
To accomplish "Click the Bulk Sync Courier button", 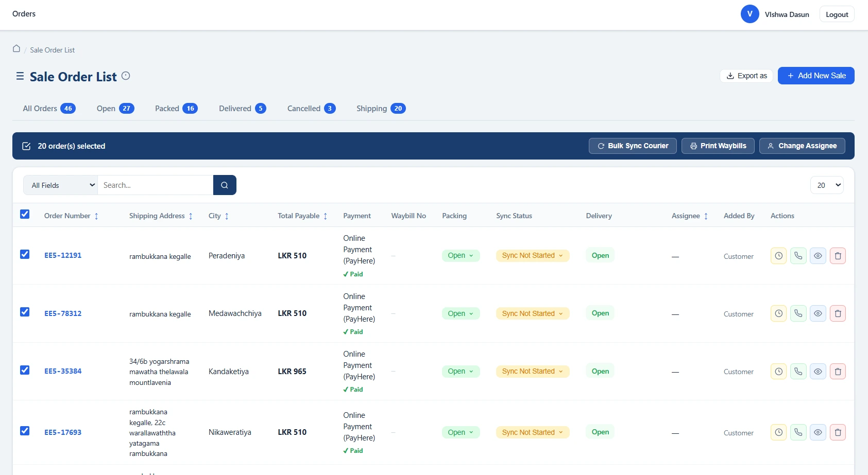I will click(633, 146).
